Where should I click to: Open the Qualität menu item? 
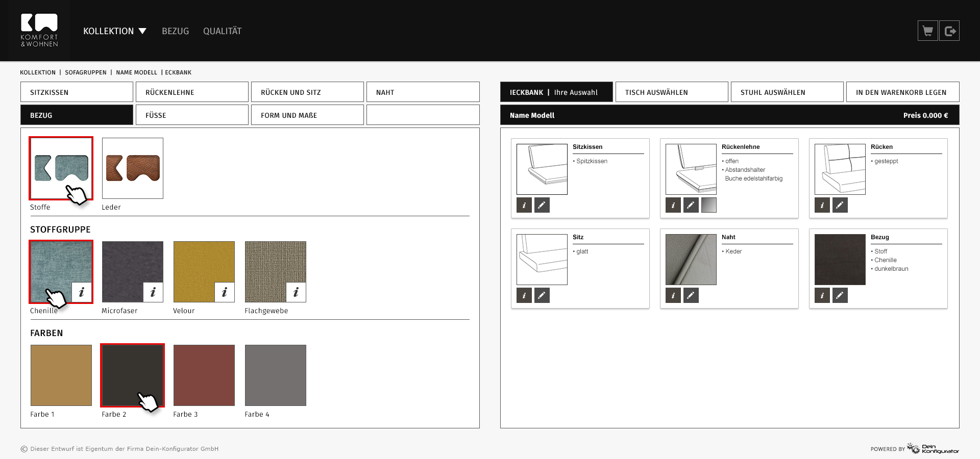pos(222,31)
